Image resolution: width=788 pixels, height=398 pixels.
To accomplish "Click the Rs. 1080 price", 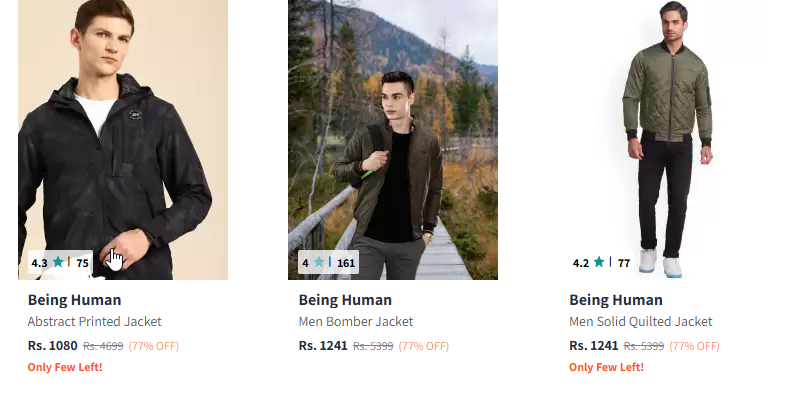I will pos(53,346).
